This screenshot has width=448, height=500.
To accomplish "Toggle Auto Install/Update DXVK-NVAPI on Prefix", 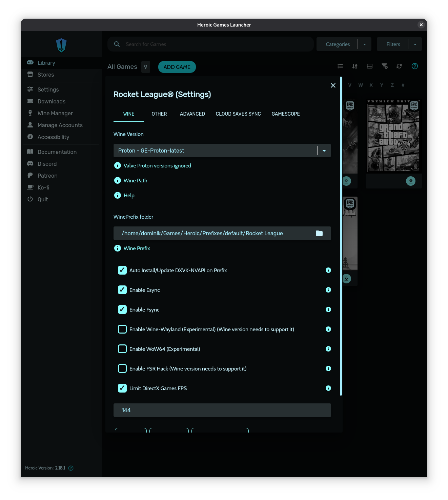I will coord(122,270).
